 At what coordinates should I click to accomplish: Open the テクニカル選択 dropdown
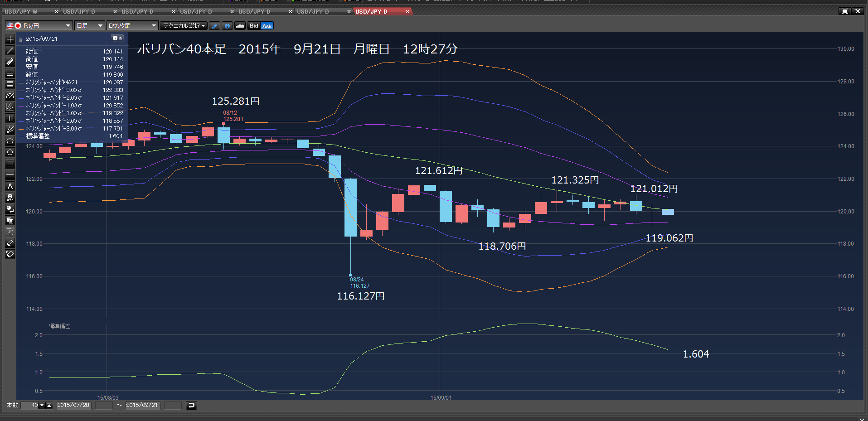pos(184,26)
